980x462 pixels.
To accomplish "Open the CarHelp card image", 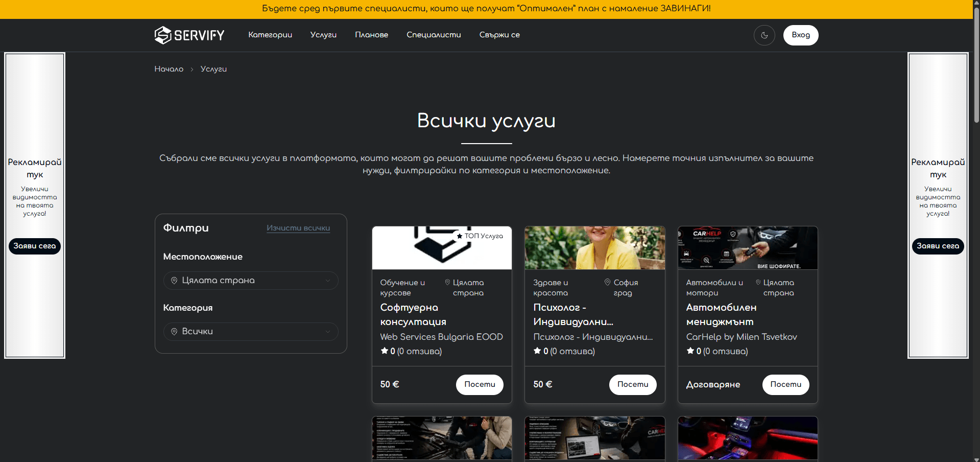I will (748, 248).
